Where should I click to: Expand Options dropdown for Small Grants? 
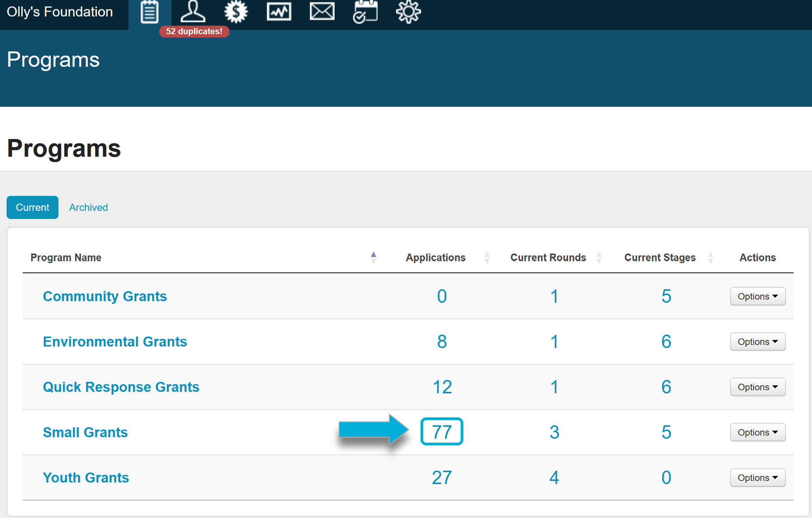[x=757, y=432]
